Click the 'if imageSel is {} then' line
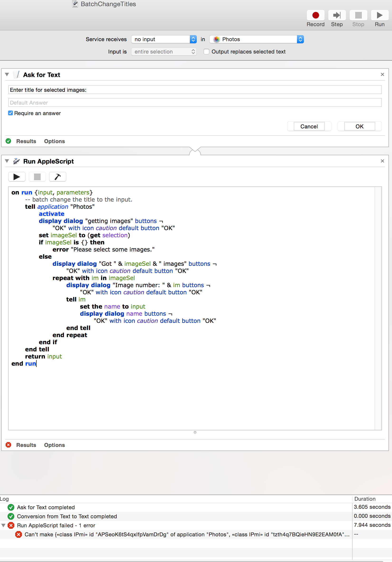 point(72,242)
